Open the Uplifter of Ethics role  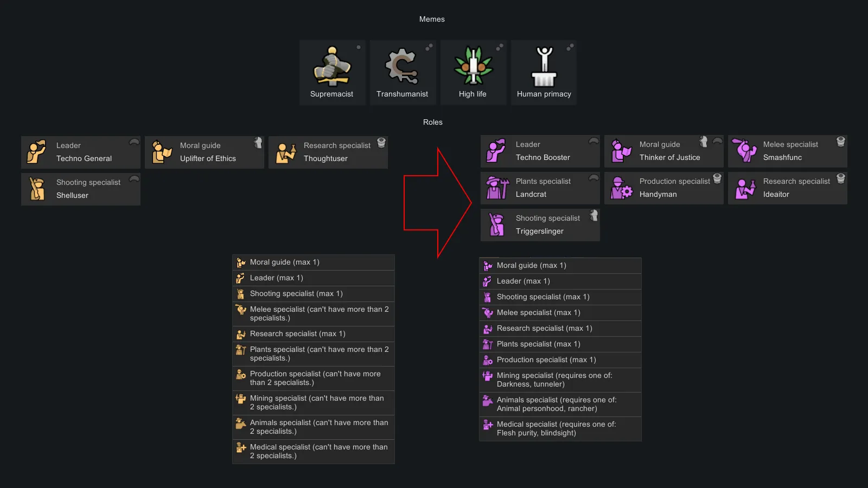[205, 152]
